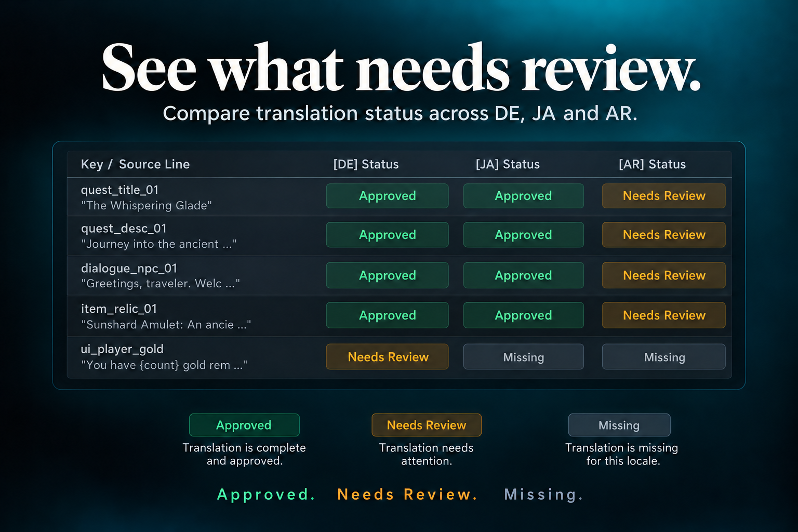Select item_relic_01's JA Approved status badge
Image resolution: width=798 pixels, height=532 pixels.
(523, 315)
